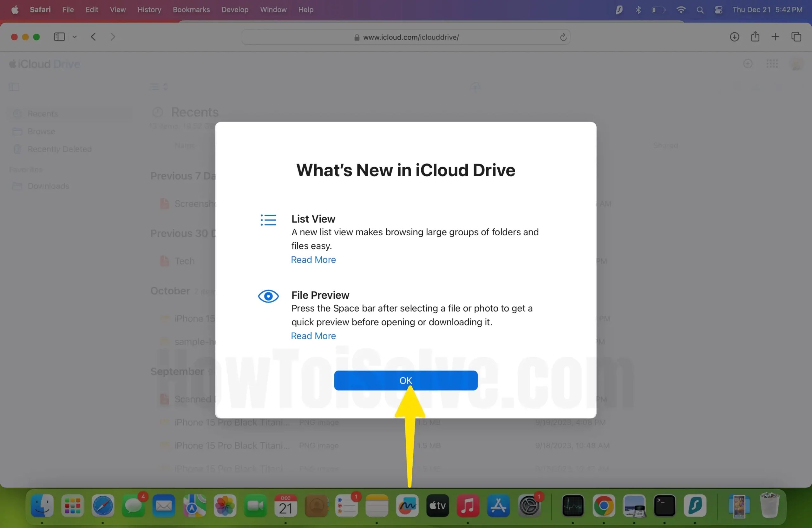Dismiss the dialog with OK
This screenshot has height=528, width=812.
(x=406, y=380)
